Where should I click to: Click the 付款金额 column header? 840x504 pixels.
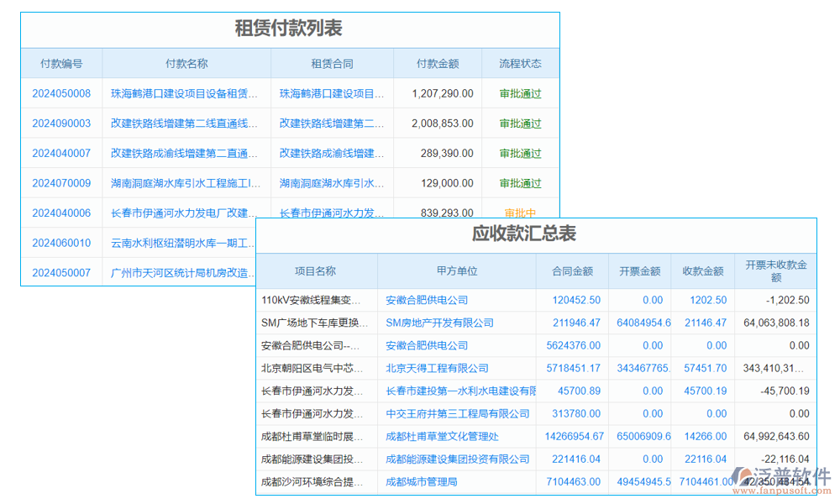[437, 63]
